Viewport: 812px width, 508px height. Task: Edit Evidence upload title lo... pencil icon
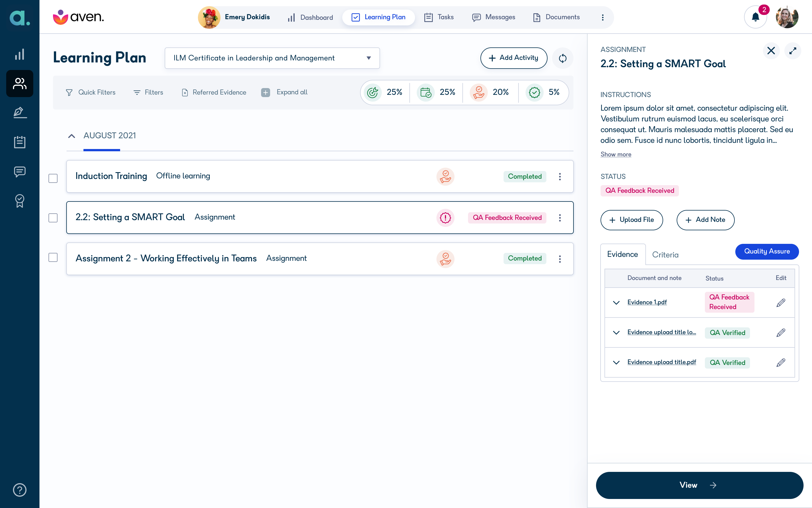coord(781,332)
